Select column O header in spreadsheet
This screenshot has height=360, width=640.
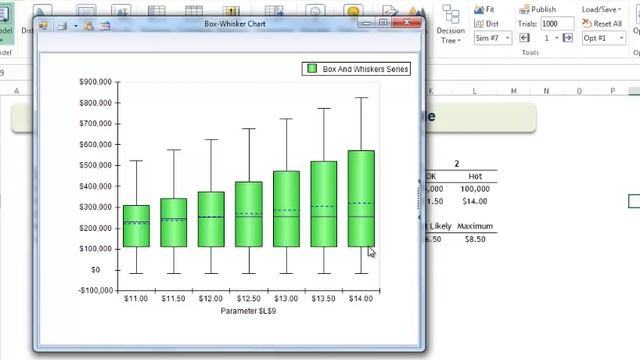[x=579, y=91]
